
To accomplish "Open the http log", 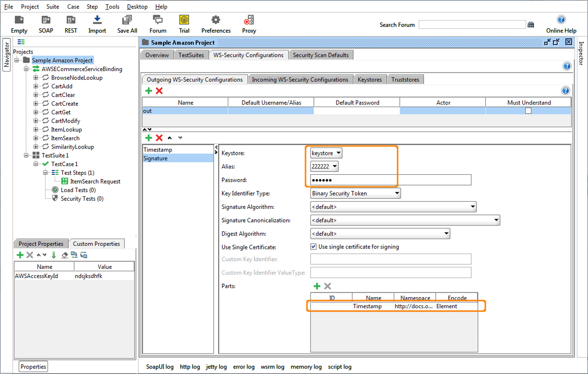I will point(190,367).
